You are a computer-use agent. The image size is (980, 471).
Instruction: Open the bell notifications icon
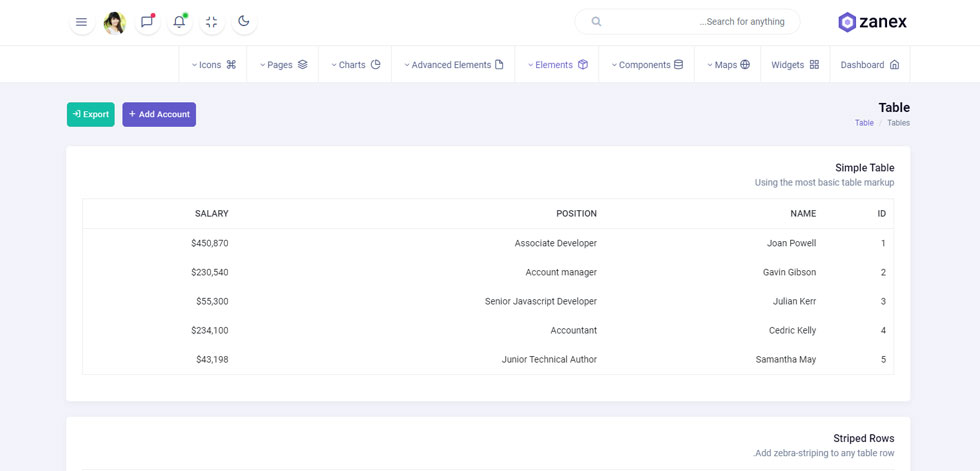click(x=179, y=22)
